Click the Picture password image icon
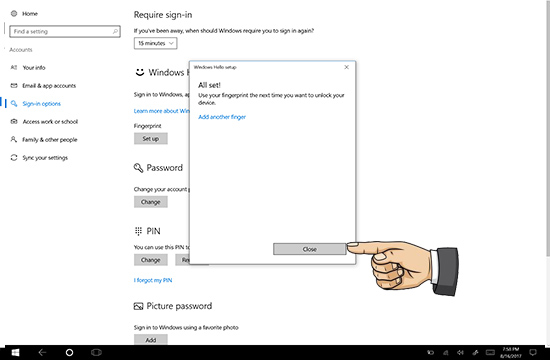The image size is (550, 360). coord(138,306)
